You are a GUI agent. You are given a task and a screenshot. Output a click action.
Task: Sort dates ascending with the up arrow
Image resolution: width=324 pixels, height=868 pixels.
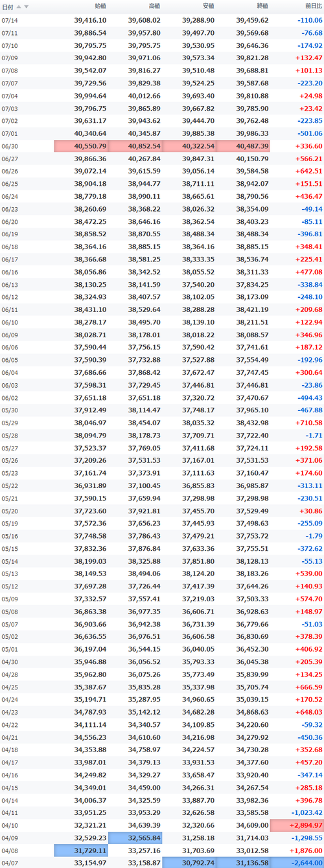click(19, 6)
